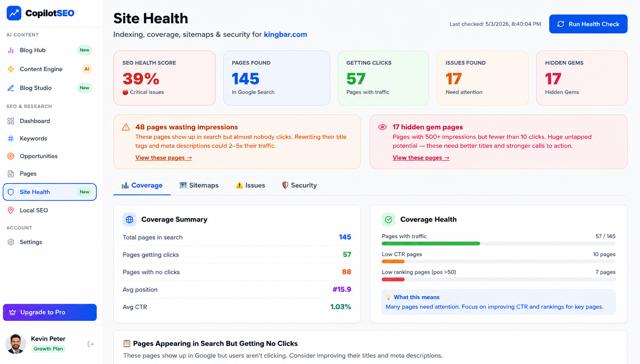Click the Avg CTR value 1.03%
This screenshot has width=640, height=364.
pyautogui.click(x=341, y=307)
